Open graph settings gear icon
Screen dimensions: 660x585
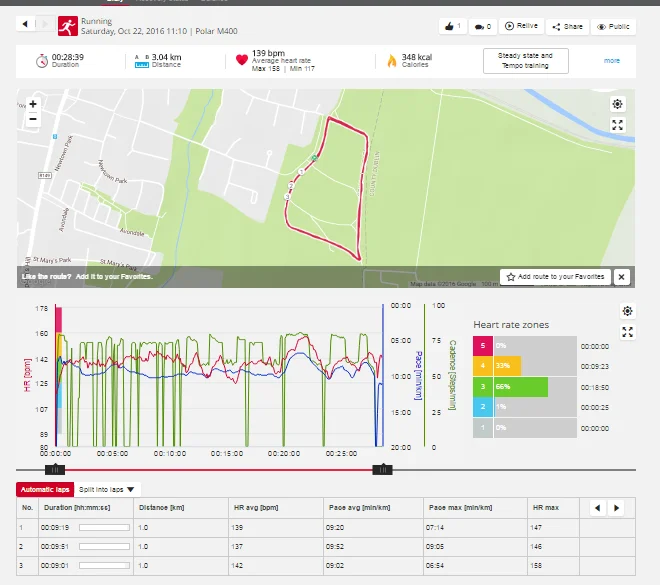[627, 311]
